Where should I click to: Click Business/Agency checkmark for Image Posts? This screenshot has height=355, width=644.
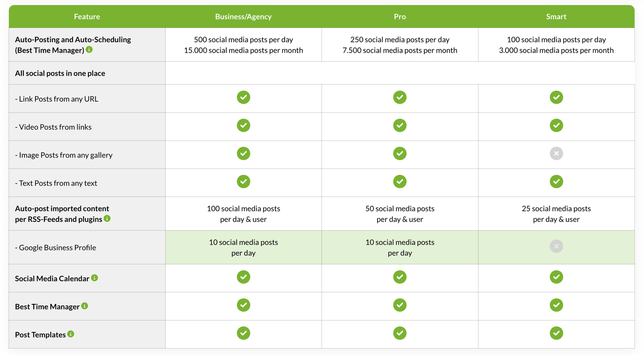(244, 154)
